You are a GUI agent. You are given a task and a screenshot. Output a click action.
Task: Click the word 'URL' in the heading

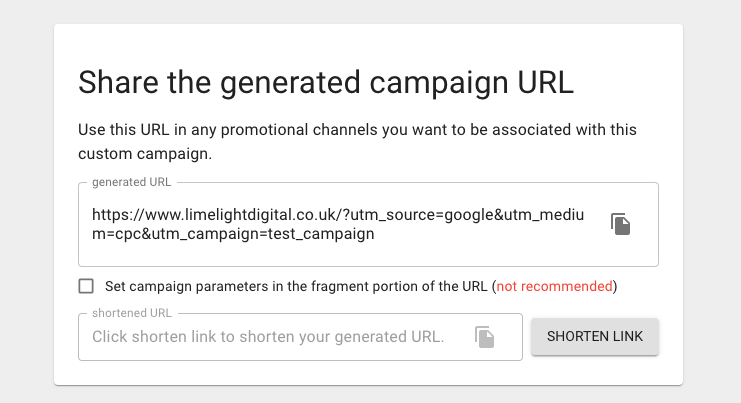click(545, 83)
